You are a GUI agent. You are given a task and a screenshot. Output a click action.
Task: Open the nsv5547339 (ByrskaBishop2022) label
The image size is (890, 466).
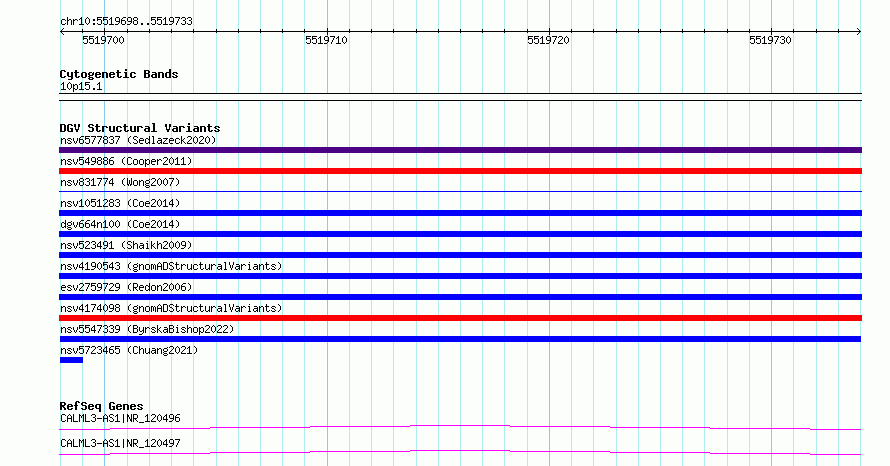coord(147,329)
